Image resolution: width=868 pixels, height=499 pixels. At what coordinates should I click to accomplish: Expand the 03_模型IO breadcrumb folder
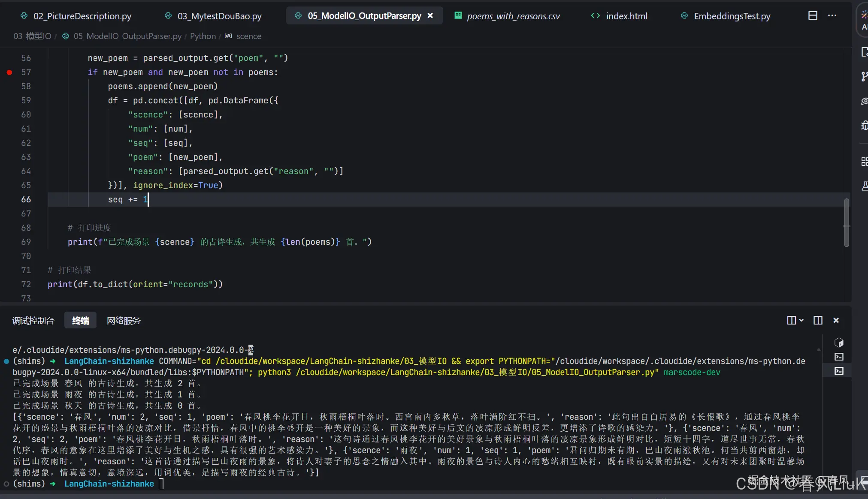click(x=32, y=36)
